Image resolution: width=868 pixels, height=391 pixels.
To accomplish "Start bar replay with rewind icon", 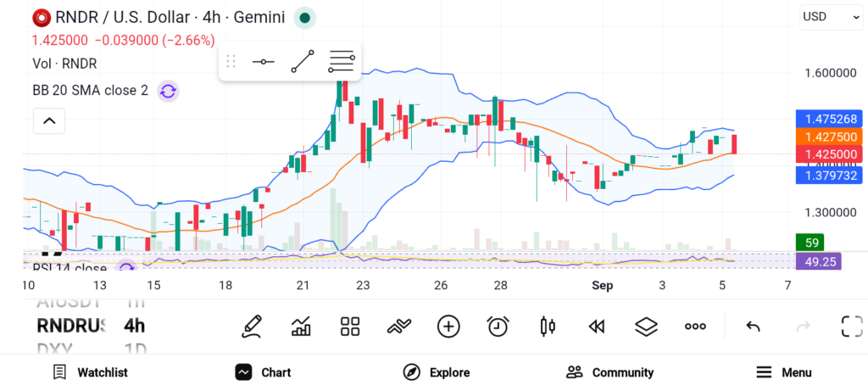I will [x=596, y=327].
